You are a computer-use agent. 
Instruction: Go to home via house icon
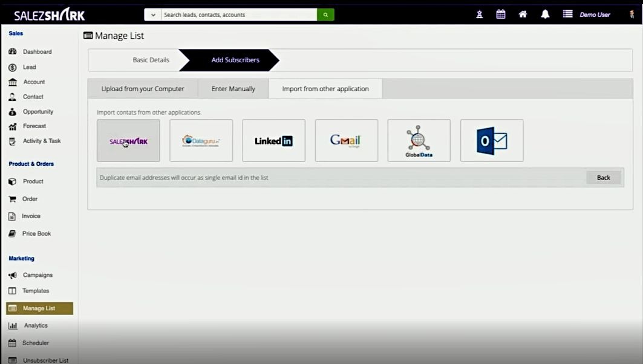click(x=523, y=15)
